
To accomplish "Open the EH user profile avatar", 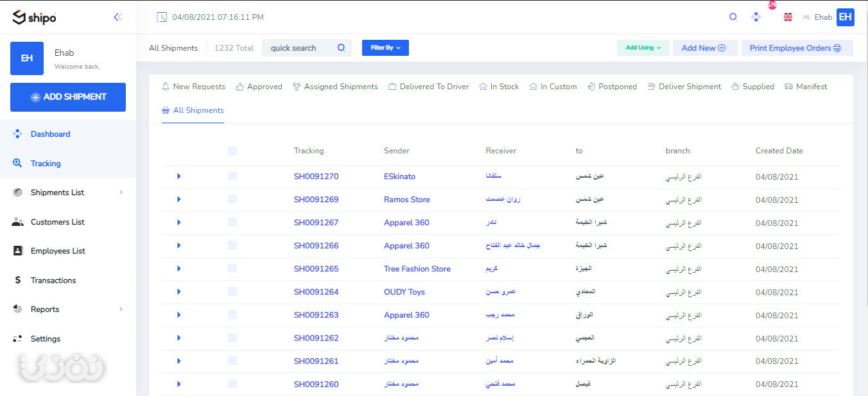I will [x=846, y=17].
